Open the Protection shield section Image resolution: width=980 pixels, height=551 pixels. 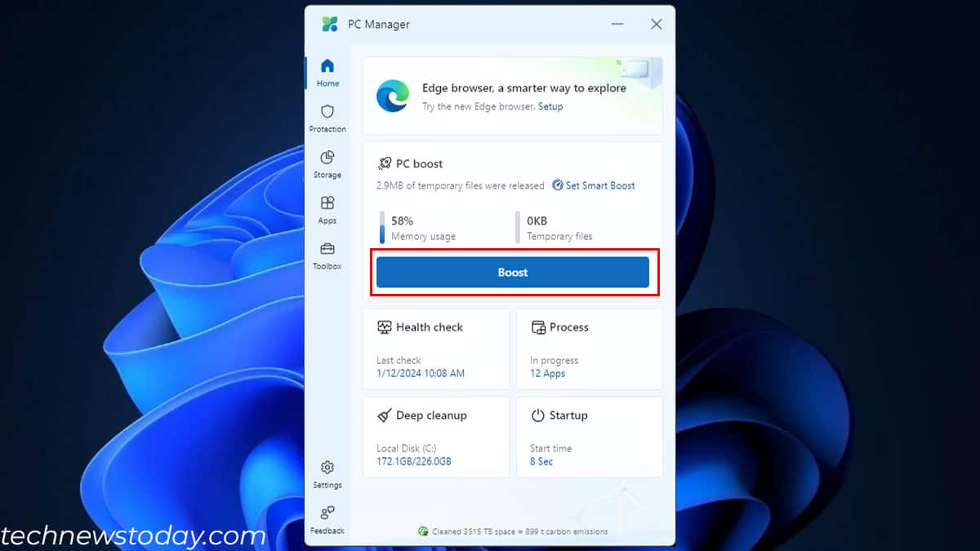click(x=327, y=118)
